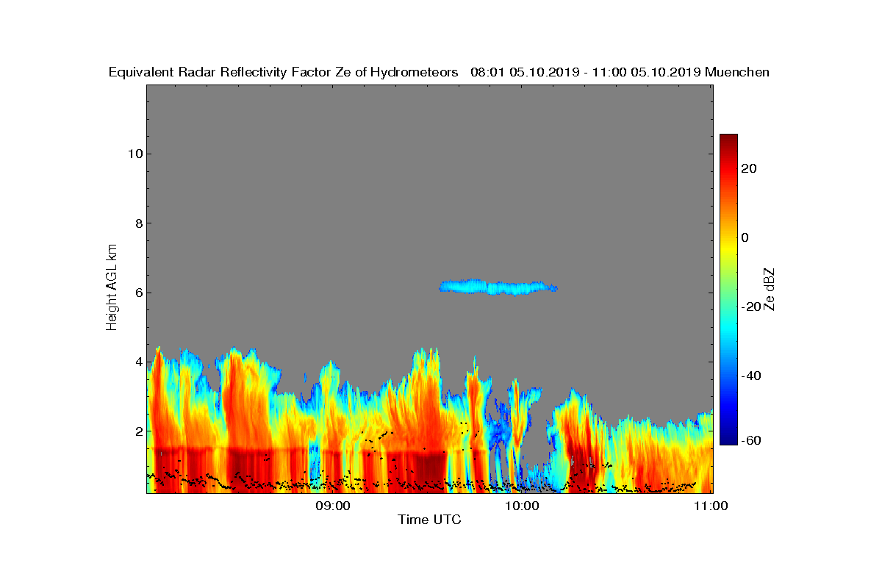The width and height of the screenshot is (882, 588).
Task: Click the isolated blue cloud at 6 km
Action: point(498,287)
